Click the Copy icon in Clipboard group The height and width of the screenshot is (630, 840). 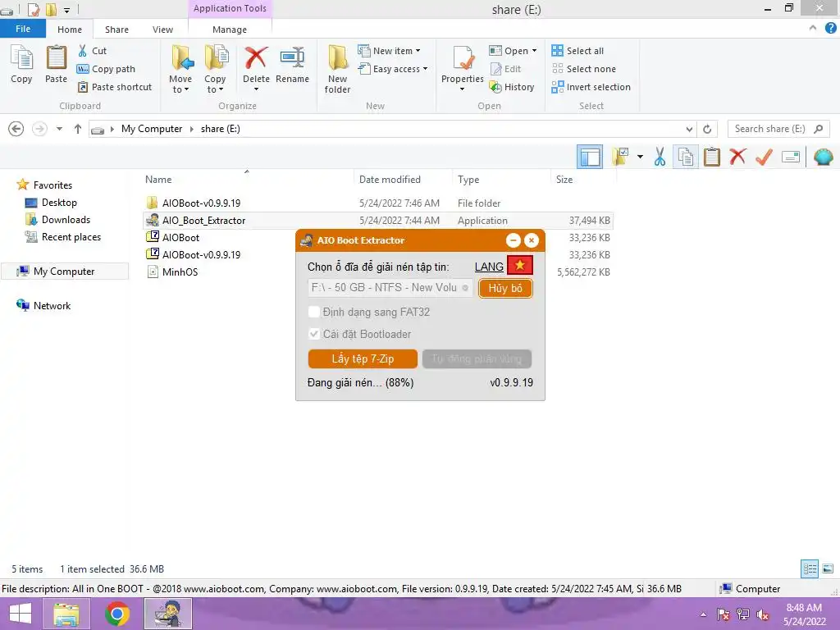(21, 64)
